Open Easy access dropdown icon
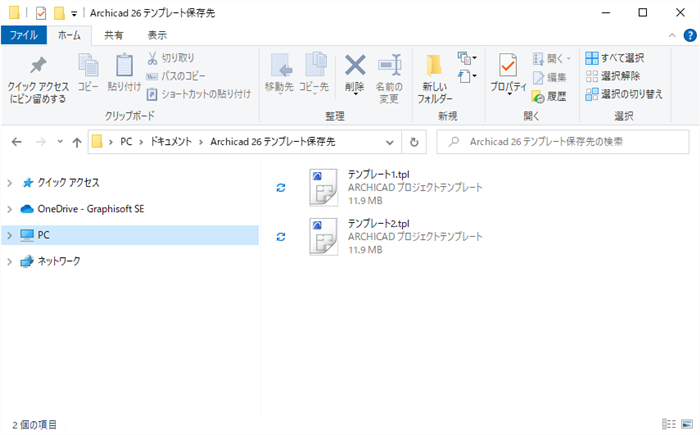 click(x=467, y=76)
